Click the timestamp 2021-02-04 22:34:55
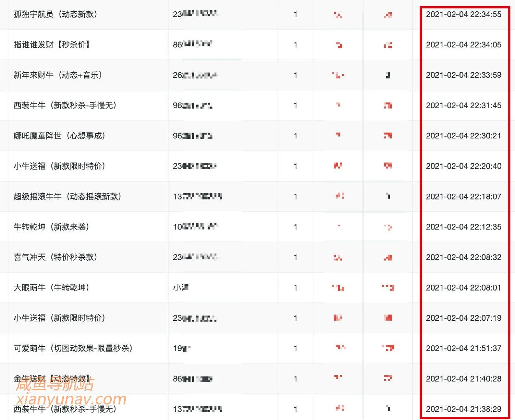Viewport: 515px width, 420px height. coord(464,14)
